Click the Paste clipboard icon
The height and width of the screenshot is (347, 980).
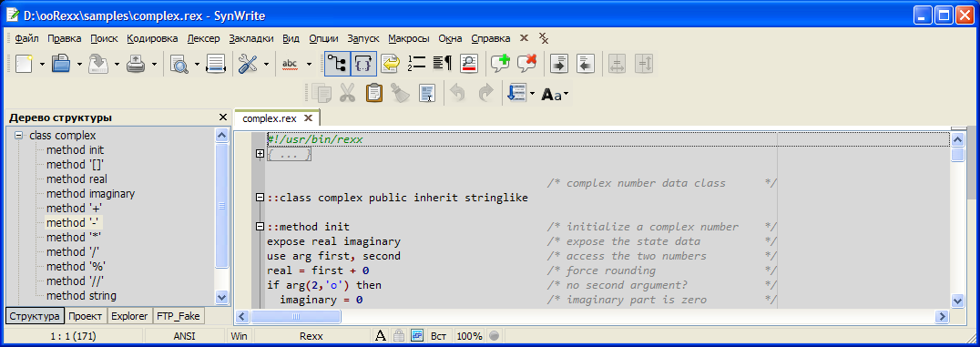(x=373, y=94)
